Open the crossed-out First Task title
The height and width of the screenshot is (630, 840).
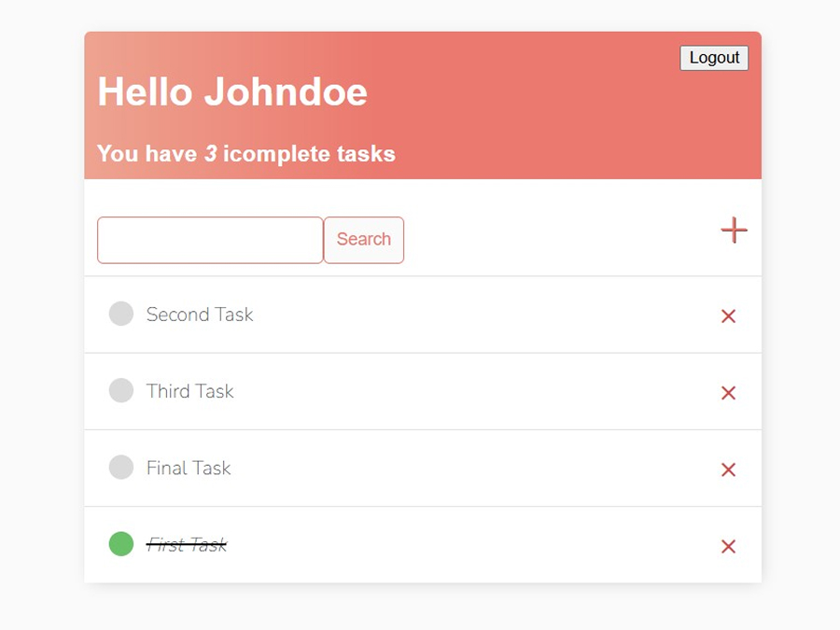[x=187, y=545]
